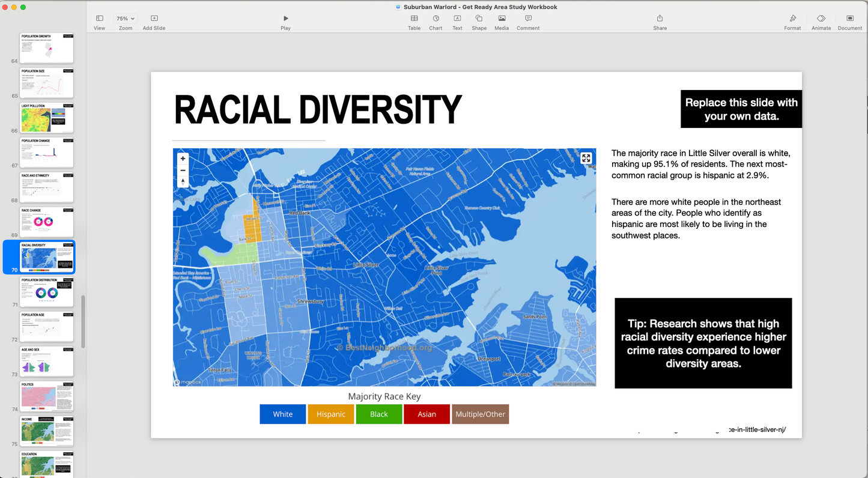Select Age and Sex slide 73 thumbnail

(x=47, y=362)
